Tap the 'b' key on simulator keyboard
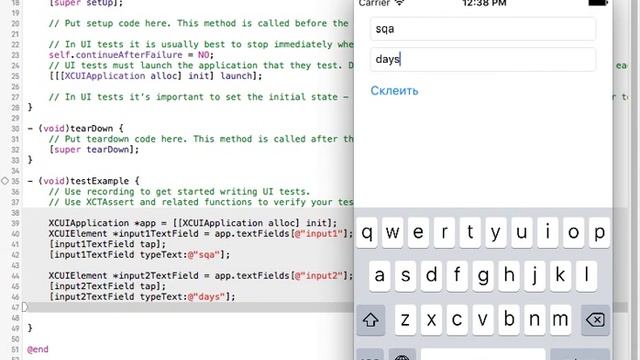 509,320
